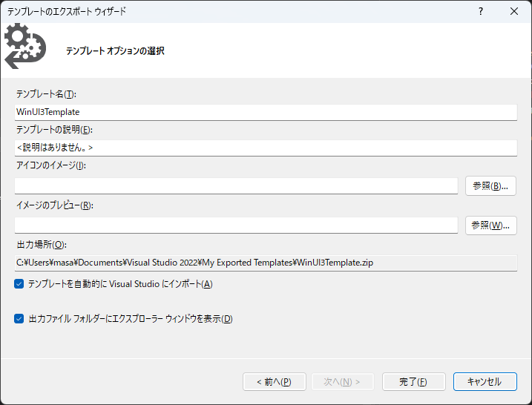Image resolution: width=532 pixels, height=405 pixels.
Task: Click the アイコンのイメージ(I) label
Action: [51, 165]
